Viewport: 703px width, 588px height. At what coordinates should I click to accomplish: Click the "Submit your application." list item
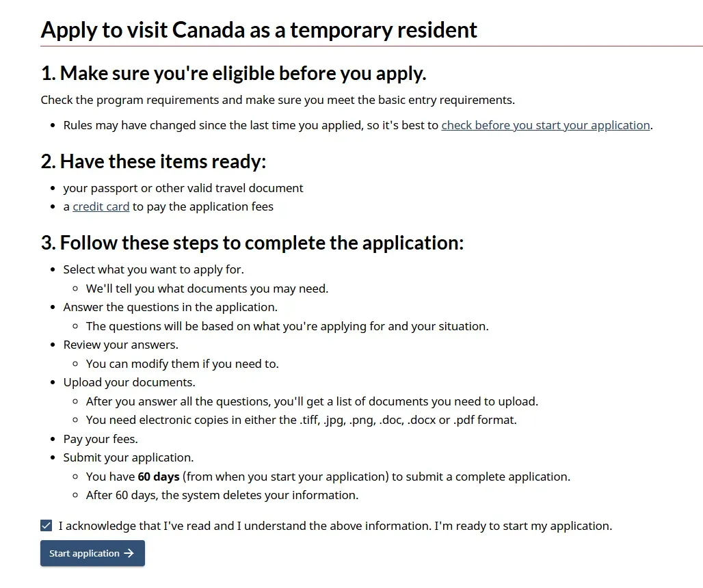(129, 457)
